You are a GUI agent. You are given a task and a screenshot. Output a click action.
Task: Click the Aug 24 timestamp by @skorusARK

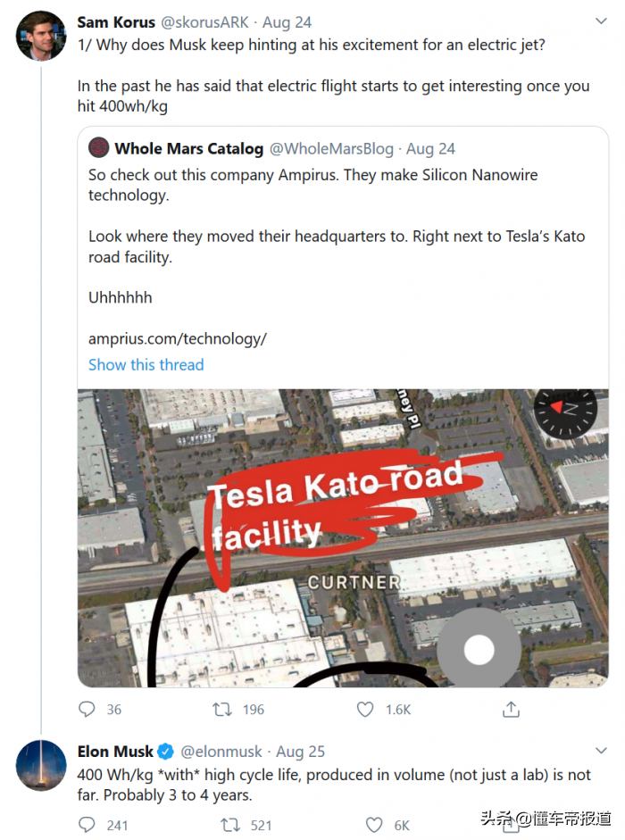(288, 21)
